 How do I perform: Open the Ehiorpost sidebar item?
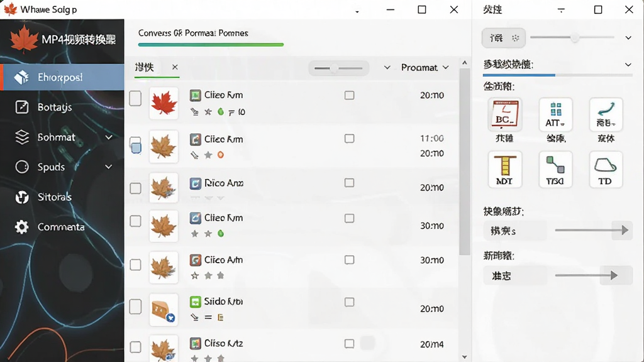click(x=62, y=77)
